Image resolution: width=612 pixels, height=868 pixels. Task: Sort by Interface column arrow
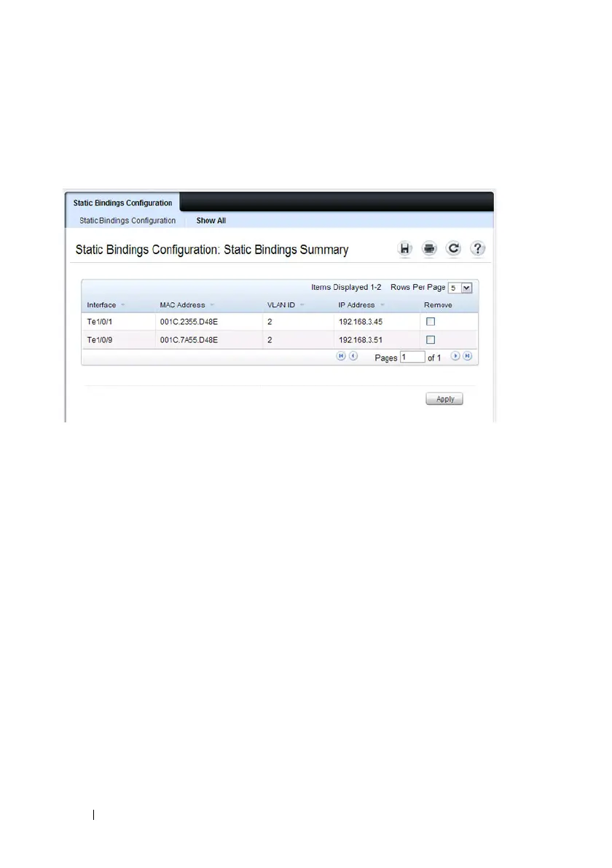coord(123,305)
